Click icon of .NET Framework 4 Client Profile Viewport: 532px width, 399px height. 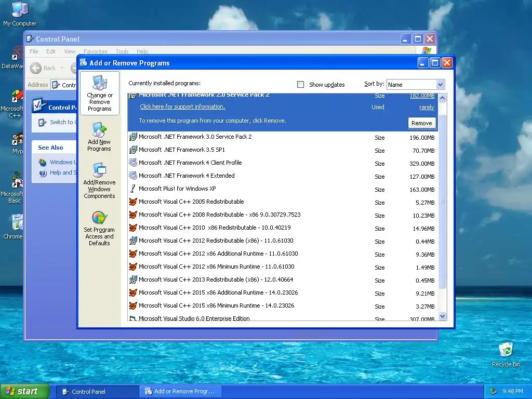(133, 163)
